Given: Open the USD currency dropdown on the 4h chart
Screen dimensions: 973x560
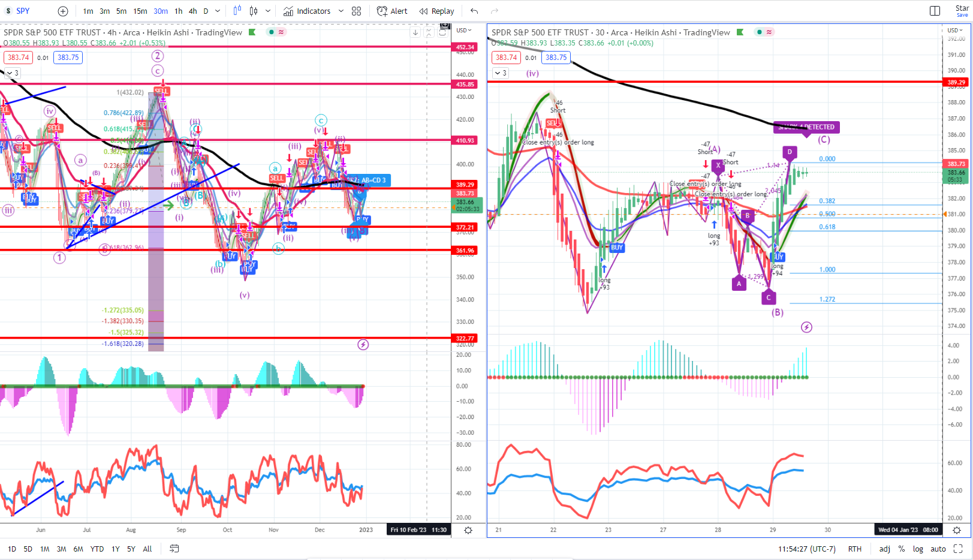Looking at the screenshot, I should 464,30.
